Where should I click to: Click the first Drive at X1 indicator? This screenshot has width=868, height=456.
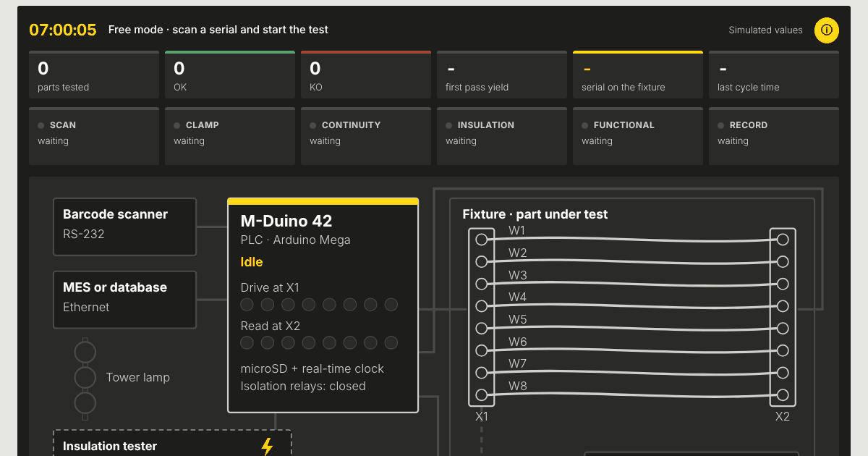click(247, 305)
